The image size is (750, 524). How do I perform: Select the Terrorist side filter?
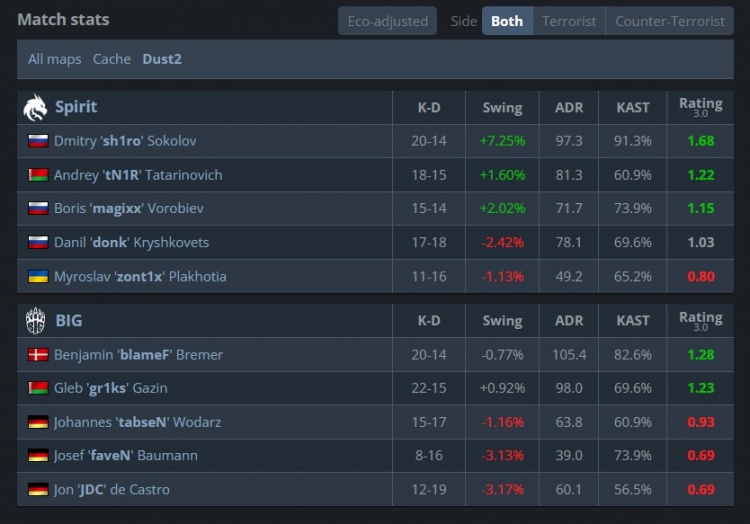click(569, 21)
